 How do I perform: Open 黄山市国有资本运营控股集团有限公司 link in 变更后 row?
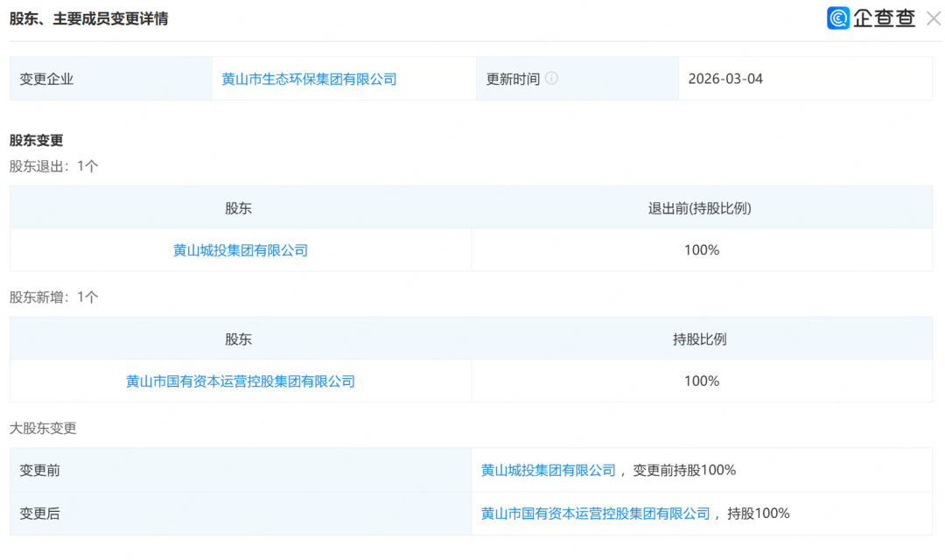[596, 514]
